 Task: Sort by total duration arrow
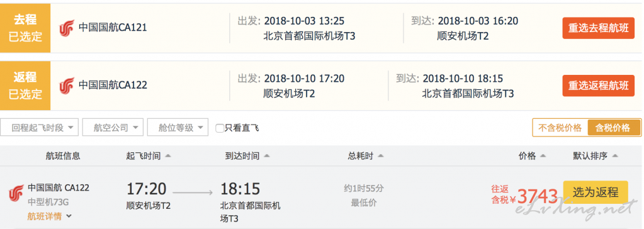[380, 156]
